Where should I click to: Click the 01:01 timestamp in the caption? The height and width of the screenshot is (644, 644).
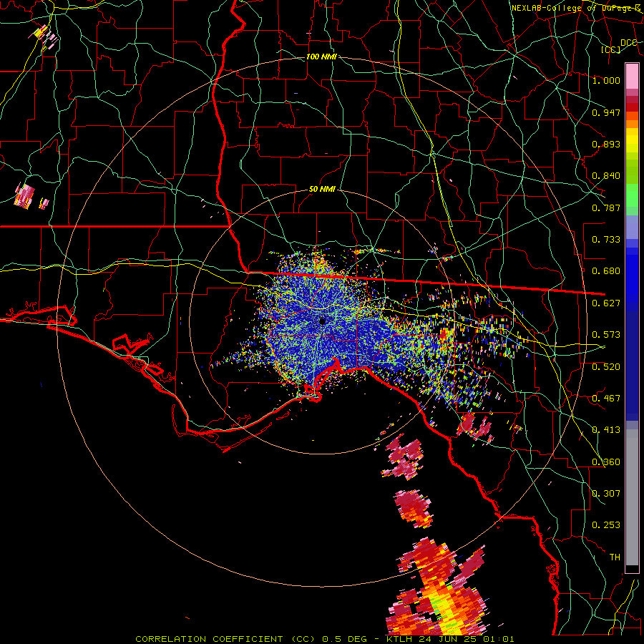497,639
